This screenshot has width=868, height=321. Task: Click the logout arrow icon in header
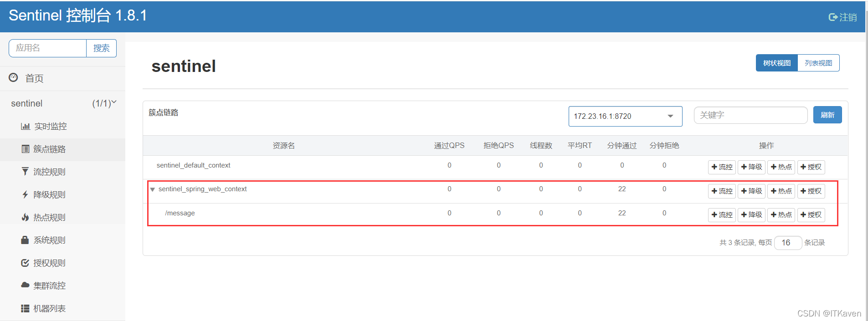point(833,17)
